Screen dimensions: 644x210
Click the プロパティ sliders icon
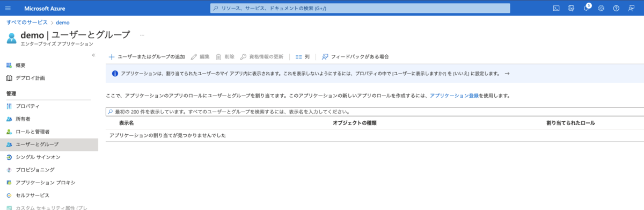pos(9,106)
